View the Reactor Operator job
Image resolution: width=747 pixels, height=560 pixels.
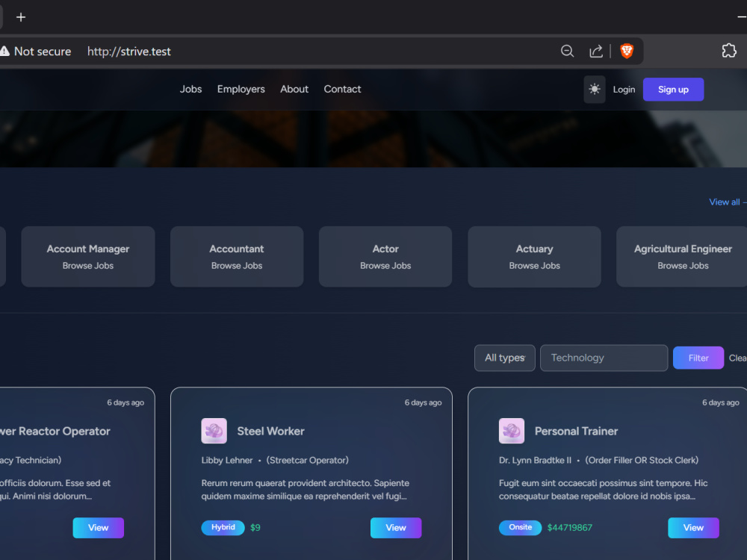click(98, 528)
